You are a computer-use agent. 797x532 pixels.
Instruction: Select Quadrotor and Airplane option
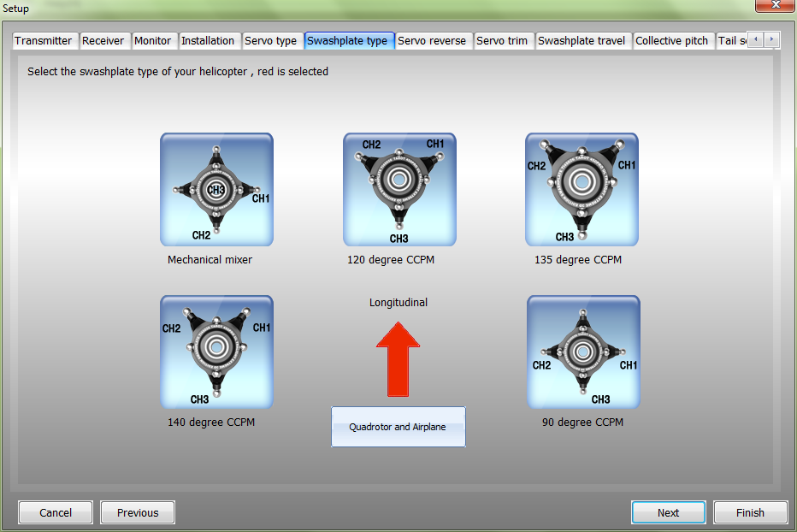(398, 427)
